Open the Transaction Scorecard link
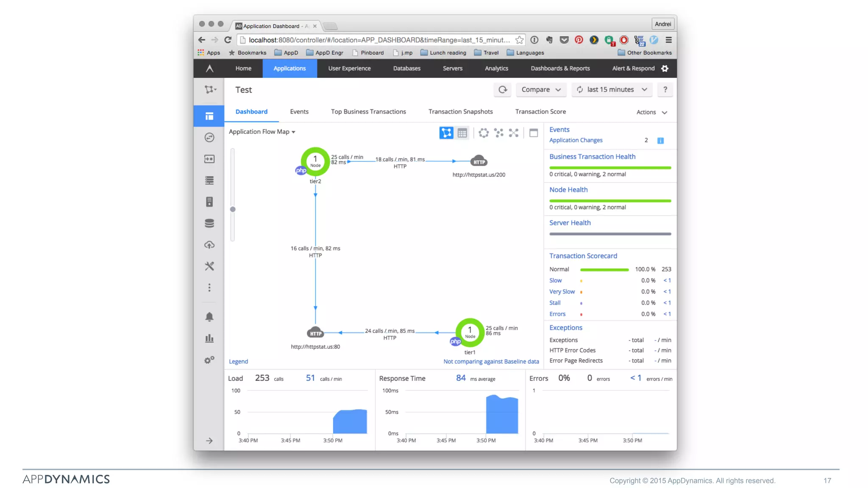The image size is (868, 488). click(x=583, y=255)
